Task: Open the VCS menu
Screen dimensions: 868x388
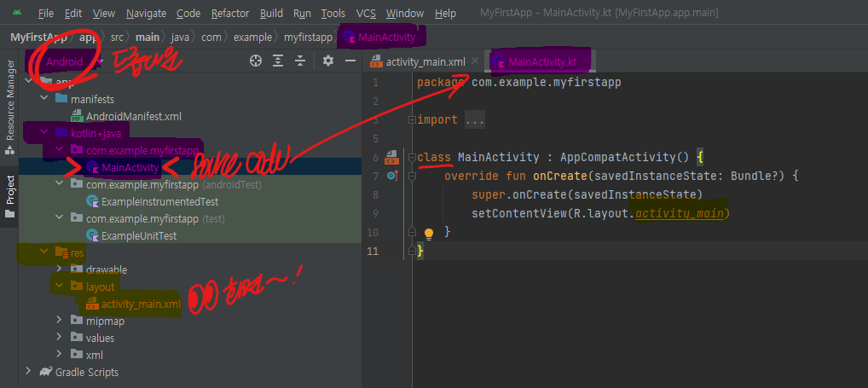Action: (366, 14)
